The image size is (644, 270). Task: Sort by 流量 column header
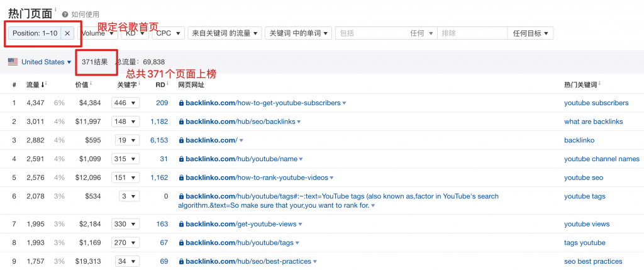[35, 84]
